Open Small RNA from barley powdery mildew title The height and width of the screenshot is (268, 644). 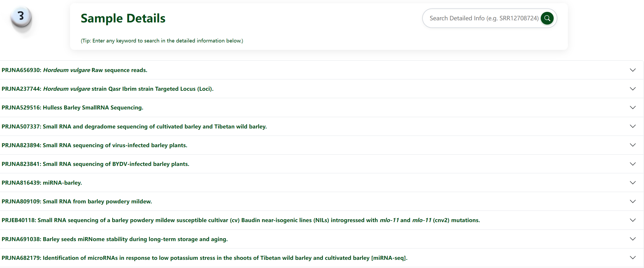coord(77,202)
